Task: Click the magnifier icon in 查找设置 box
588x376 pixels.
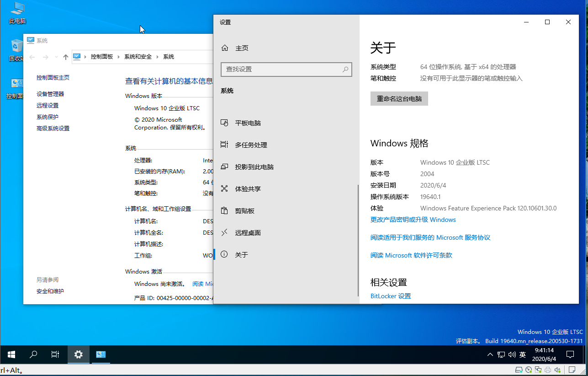Action: [x=345, y=70]
